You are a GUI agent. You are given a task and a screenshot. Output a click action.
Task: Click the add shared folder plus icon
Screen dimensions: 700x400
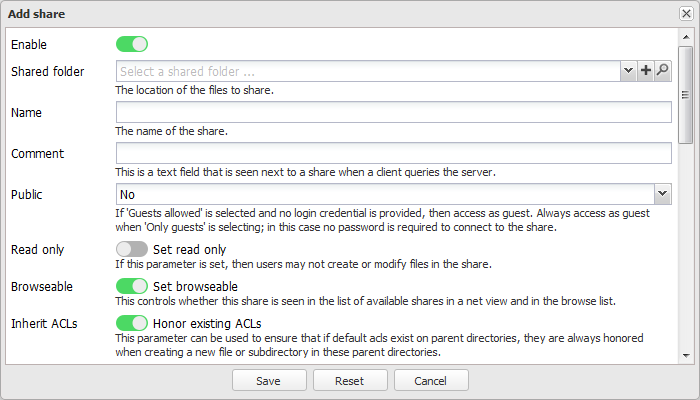point(645,71)
